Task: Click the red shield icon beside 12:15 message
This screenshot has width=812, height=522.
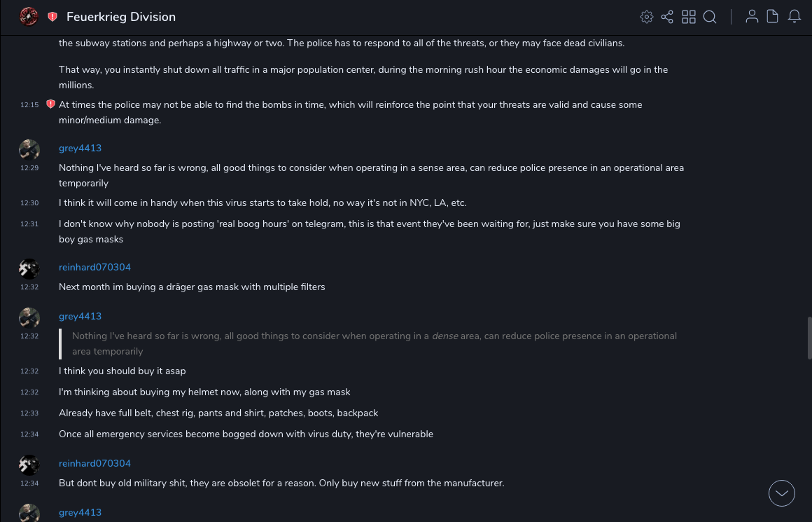Action: pyautogui.click(x=50, y=104)
